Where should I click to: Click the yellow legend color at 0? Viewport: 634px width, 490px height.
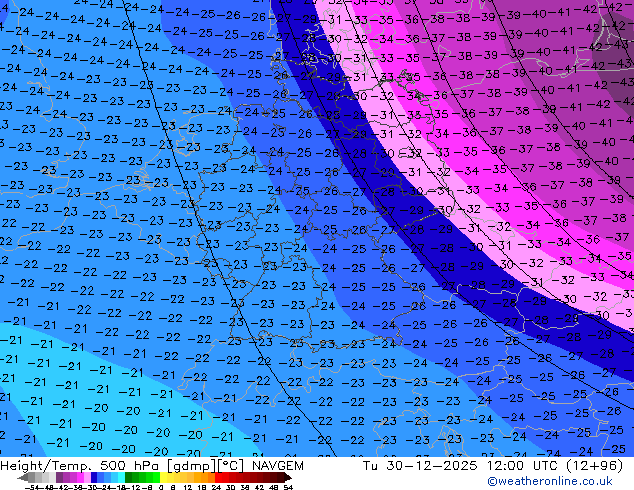tap(163, 478)
